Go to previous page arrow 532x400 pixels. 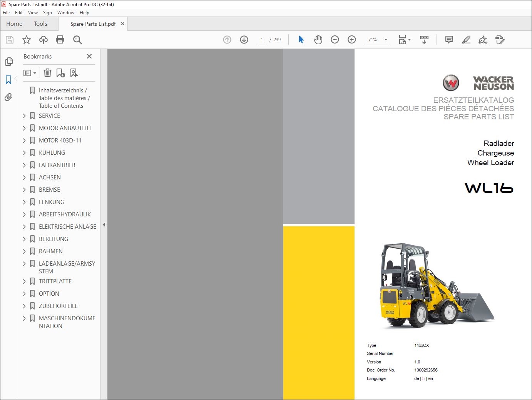pos(227,40)
